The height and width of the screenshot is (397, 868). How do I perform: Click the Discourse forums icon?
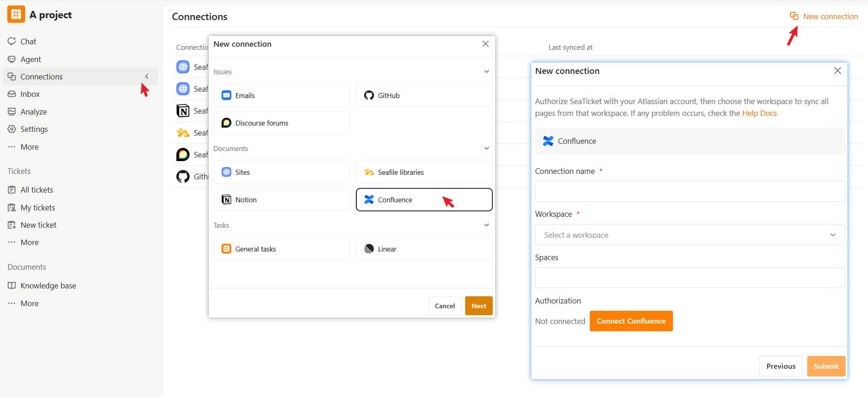[x=226, y=123]
